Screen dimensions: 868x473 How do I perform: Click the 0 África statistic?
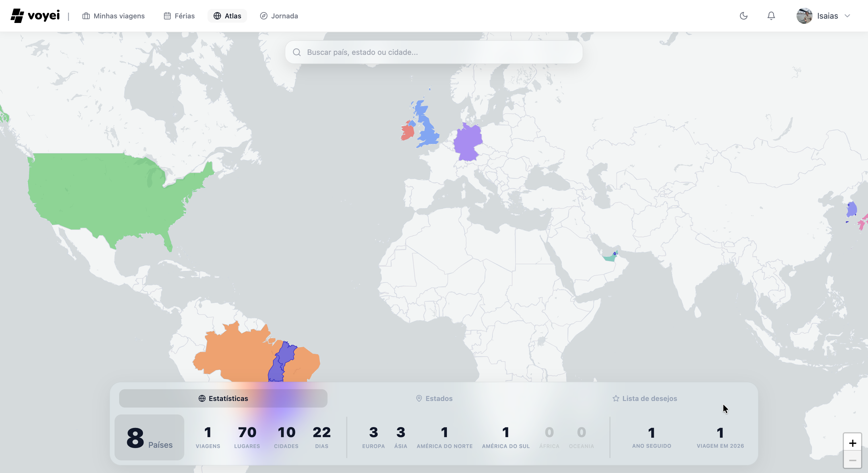(549, 437)
